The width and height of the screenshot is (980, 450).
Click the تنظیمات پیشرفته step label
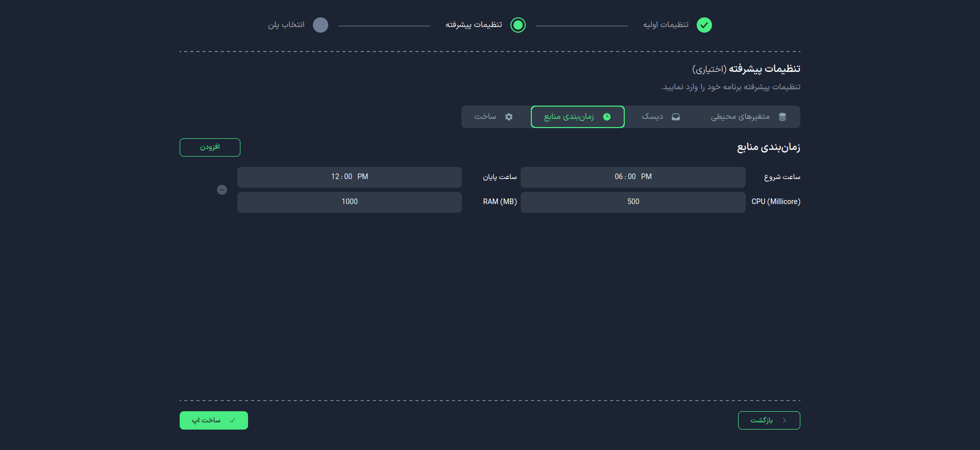[474, 24]
